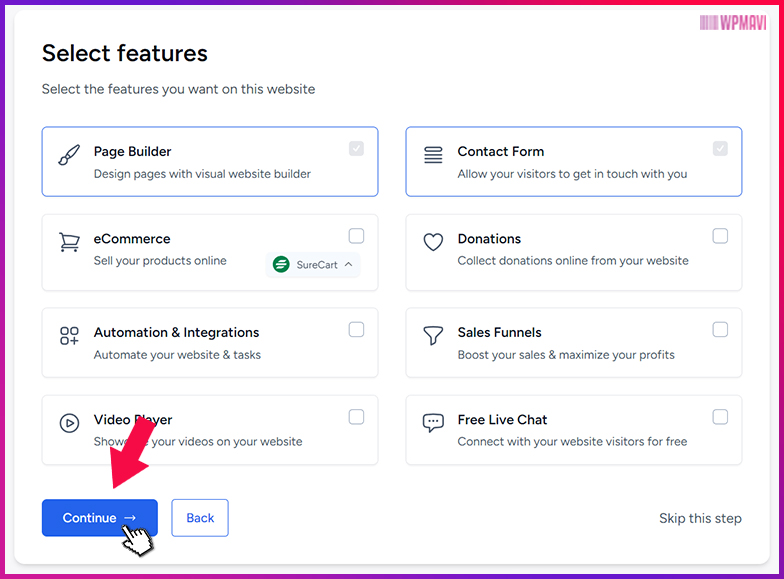The image size is (784, 579).
Task: Click the blue Continue button
Action: click(x=100, y=518)
